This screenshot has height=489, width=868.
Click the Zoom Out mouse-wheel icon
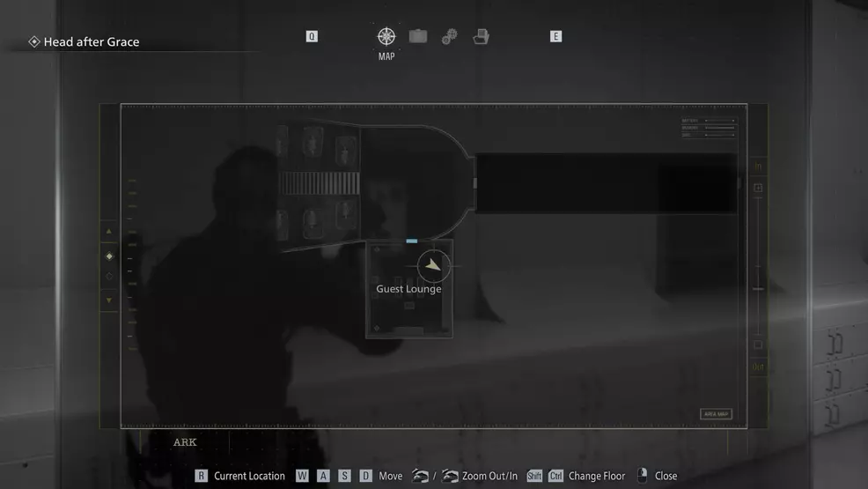click(420, 476)
